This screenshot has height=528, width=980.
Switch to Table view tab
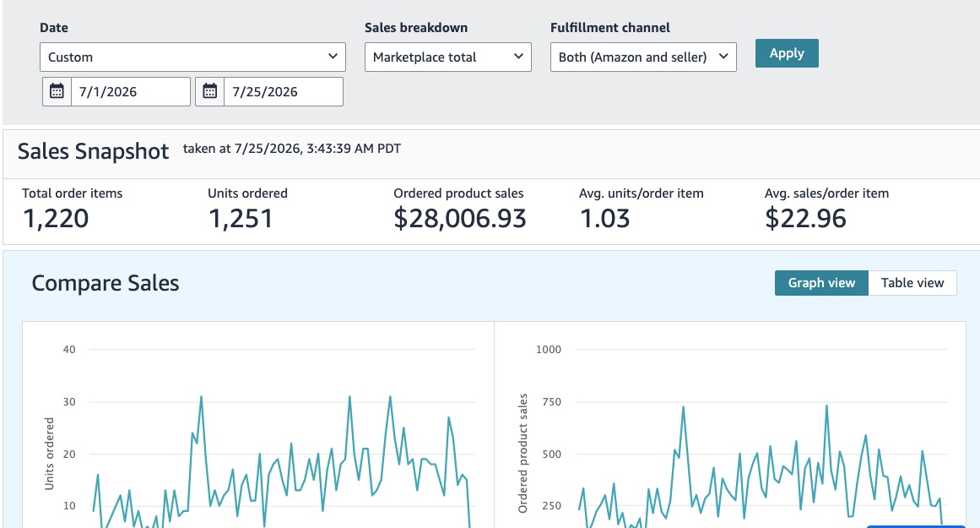pyautogui.click(x=912, y=283)
